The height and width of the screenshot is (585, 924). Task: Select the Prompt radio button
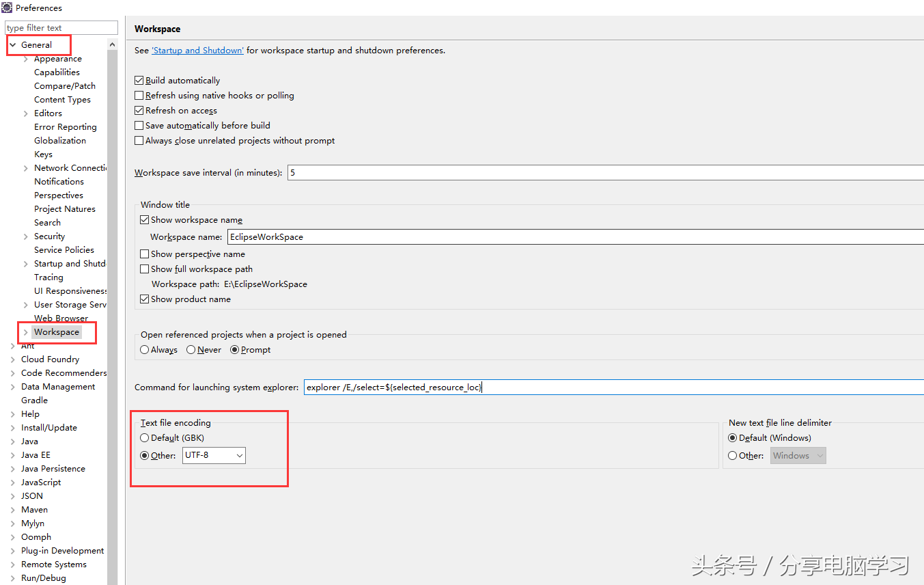[235, 350]
